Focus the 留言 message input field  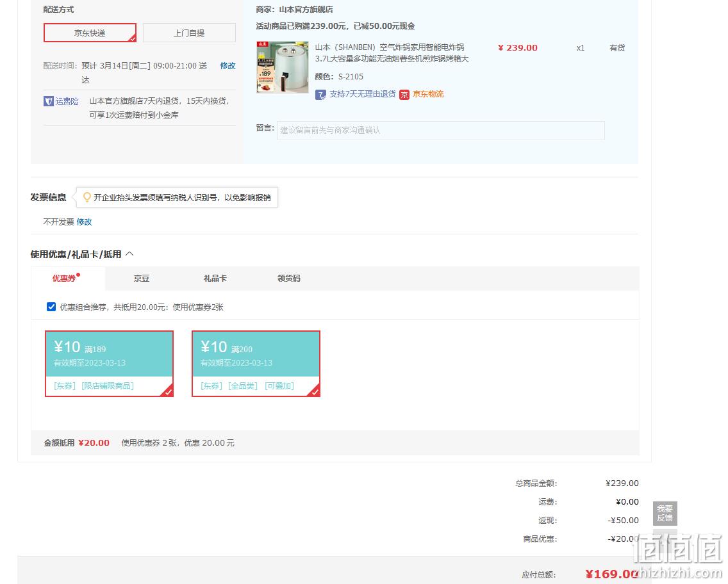pos(441,131)
